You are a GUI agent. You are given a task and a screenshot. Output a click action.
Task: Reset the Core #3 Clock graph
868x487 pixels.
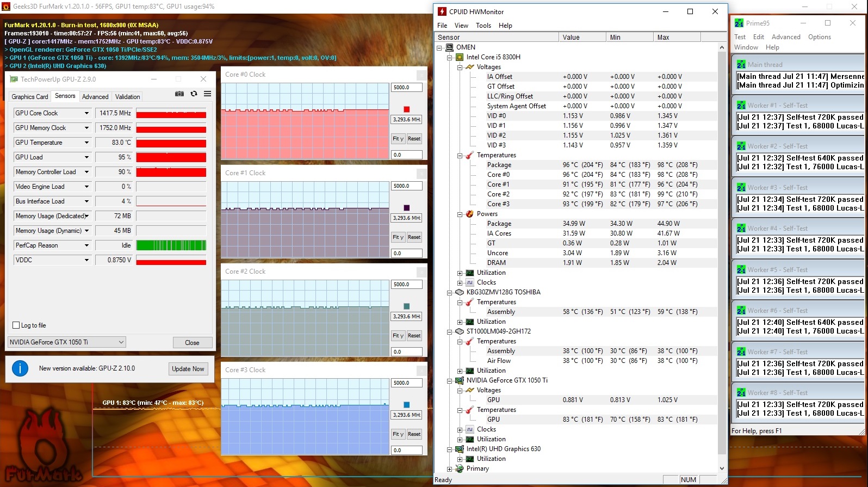pos(414,434)
